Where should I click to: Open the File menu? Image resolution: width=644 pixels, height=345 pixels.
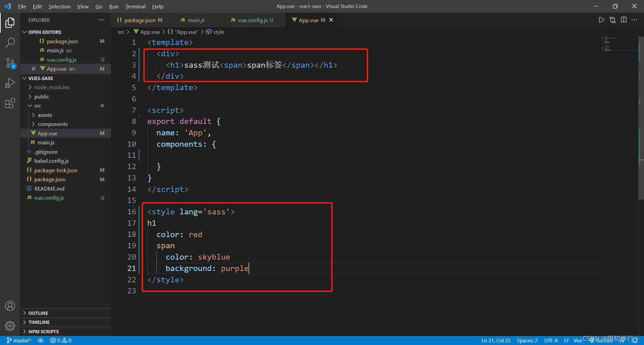click(x=22, y=6)
